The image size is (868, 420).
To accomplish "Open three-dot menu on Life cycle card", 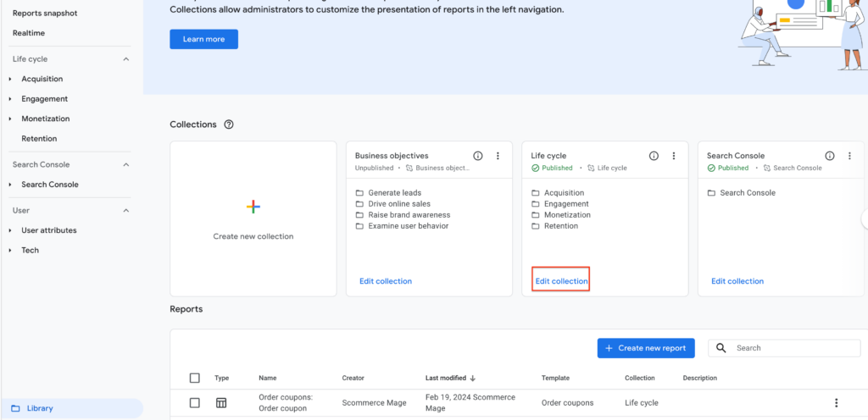I will click(674, 156).
